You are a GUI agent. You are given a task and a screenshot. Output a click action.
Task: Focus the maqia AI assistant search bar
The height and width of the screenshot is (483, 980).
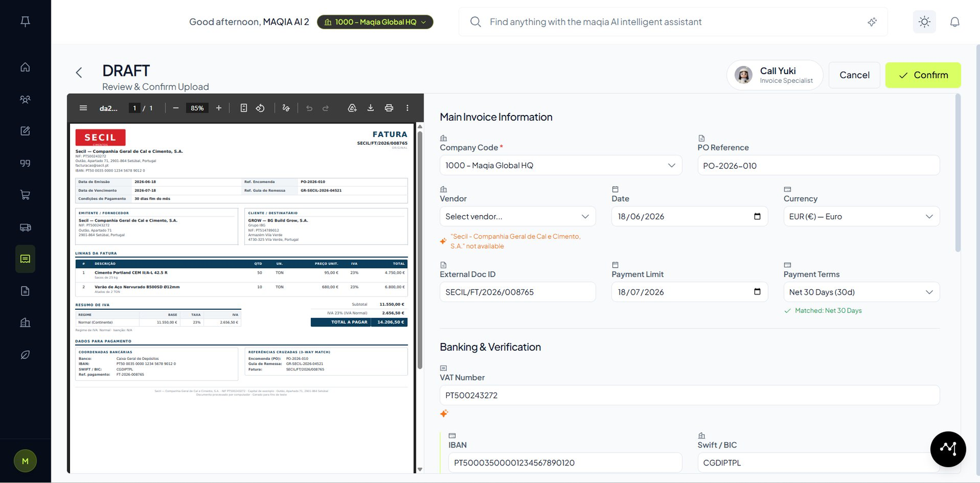(673, 22)
